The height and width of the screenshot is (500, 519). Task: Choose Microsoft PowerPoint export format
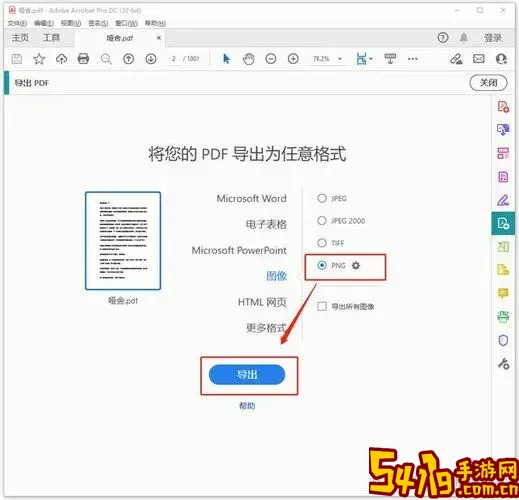tap(239, 250)
